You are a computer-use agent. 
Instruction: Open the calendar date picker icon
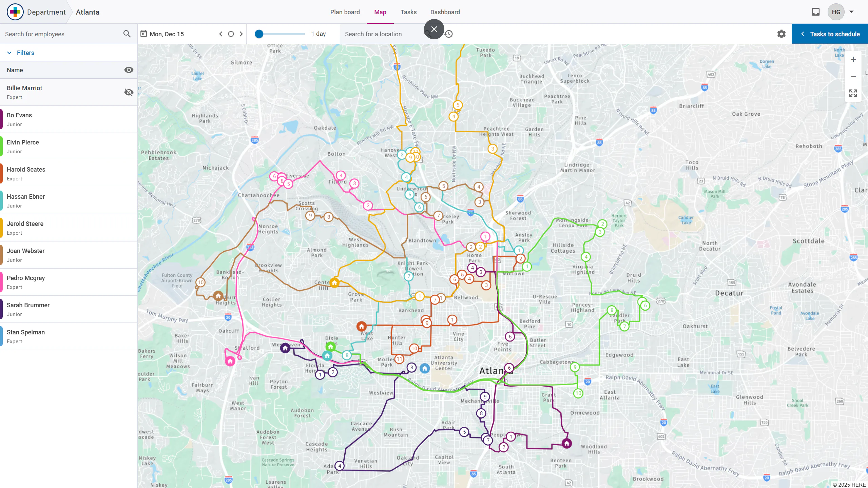pos(143,34)
